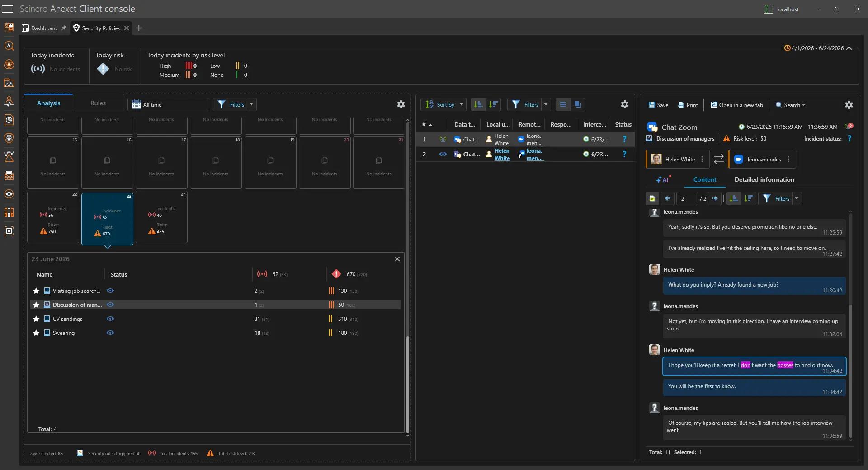Image resolution: width=868 pixels, height=470 pixels.
Task: Click the message page number field
Action: pos(686,199)
